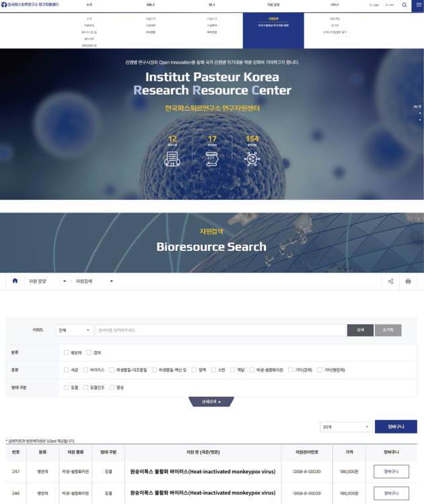
Task: Select 자원검색 in the blue submenu panel
Action: point(273,19)
